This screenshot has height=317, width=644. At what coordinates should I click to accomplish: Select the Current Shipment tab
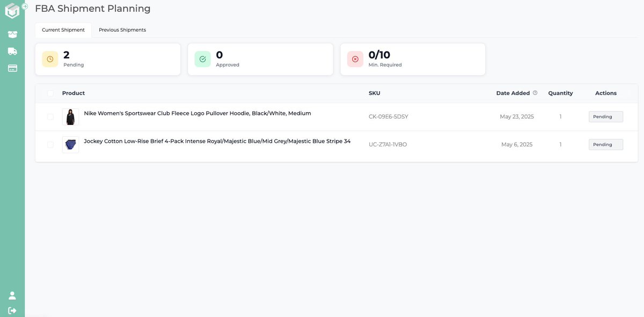[x=63, y=30]
